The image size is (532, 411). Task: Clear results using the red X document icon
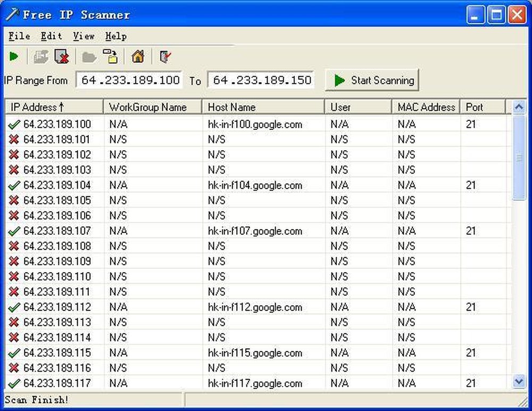[x=62, y=56]
